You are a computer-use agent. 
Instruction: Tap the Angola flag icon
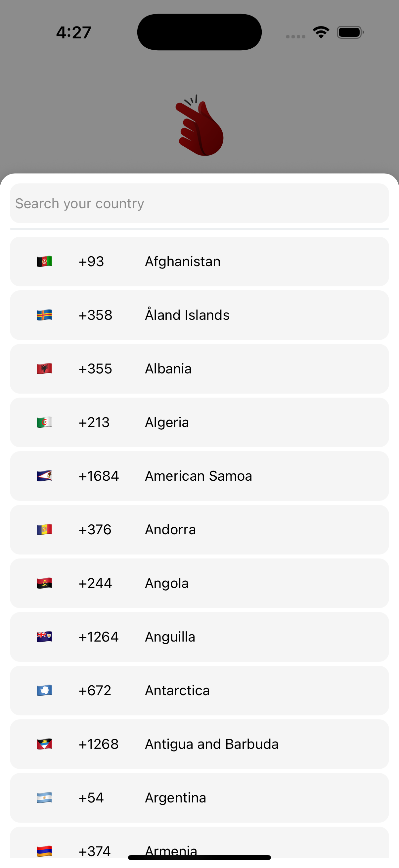44,583
